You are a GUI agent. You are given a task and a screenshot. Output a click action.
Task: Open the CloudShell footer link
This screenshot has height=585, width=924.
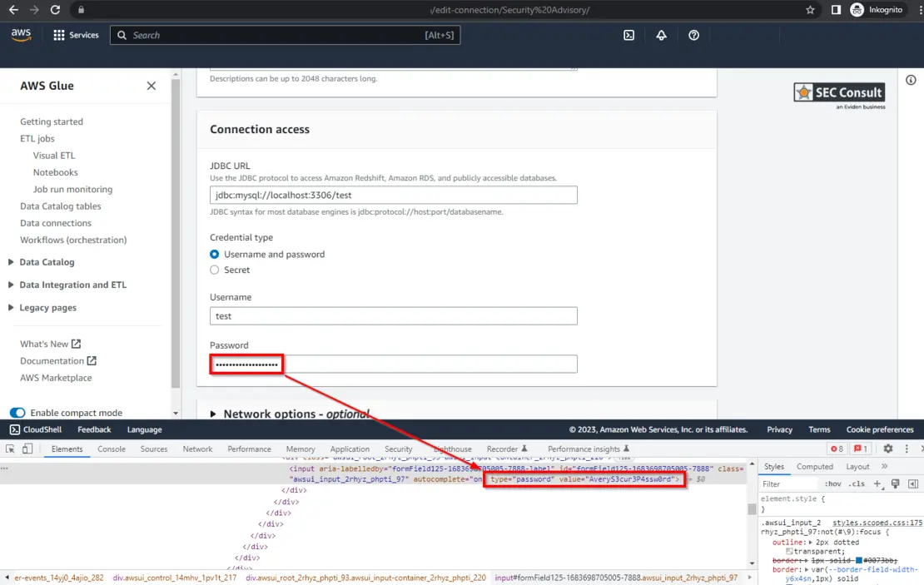pos(36,429)
